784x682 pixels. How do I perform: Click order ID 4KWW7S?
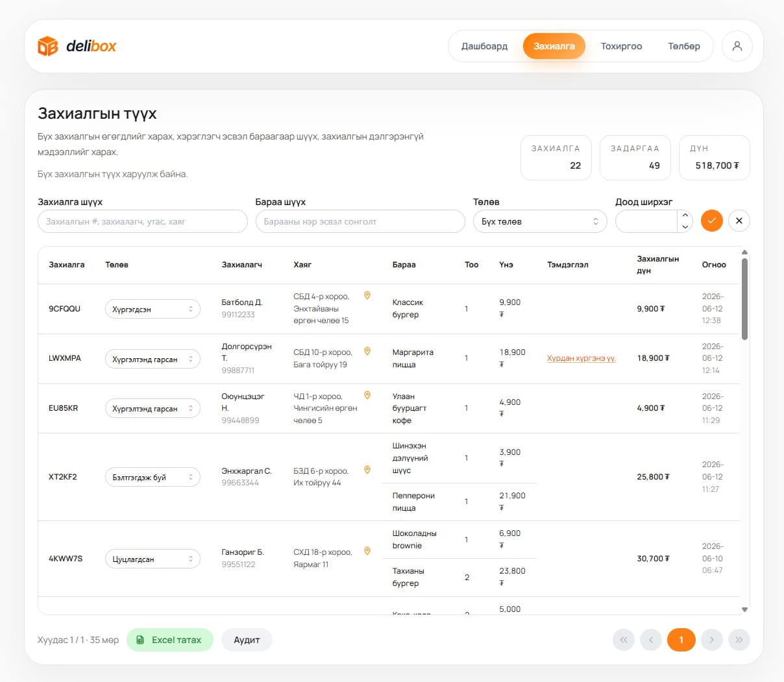click(66, 559)
